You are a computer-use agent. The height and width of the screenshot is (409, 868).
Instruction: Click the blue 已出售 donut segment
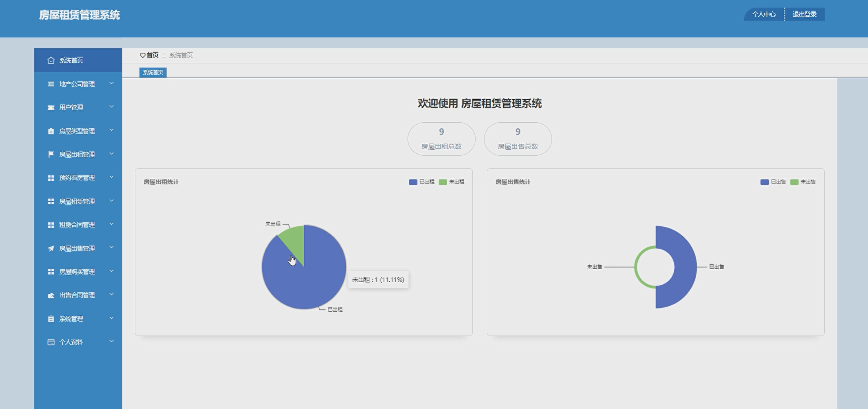coord(685,267)
